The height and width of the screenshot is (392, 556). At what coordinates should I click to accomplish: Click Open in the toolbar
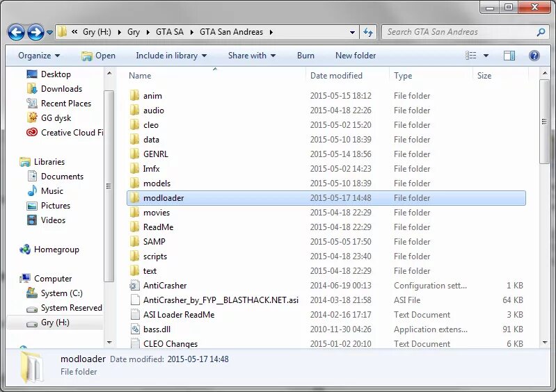tap(98, 56)
